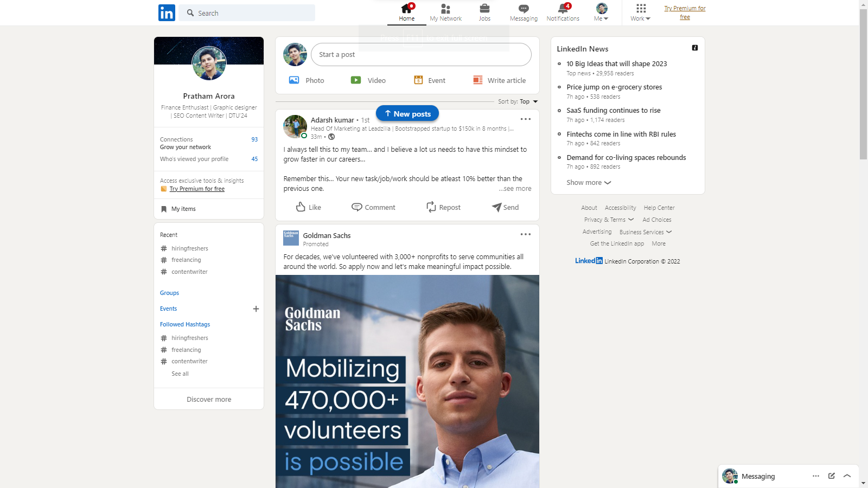Like Adarsh kumar's post
Image resolution: width=868 pixels, height=488 pixels.
tap(308, 207)
